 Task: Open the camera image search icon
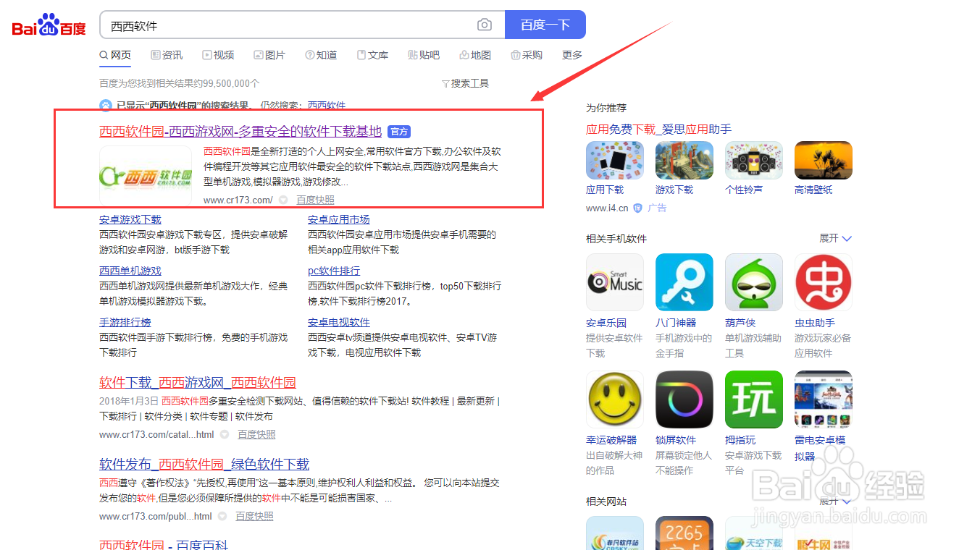tap(485, 25)
